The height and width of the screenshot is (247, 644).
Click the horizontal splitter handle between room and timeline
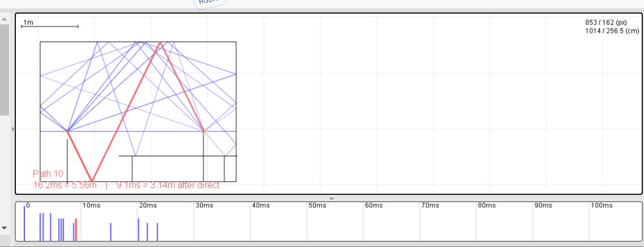coord(332,199)
